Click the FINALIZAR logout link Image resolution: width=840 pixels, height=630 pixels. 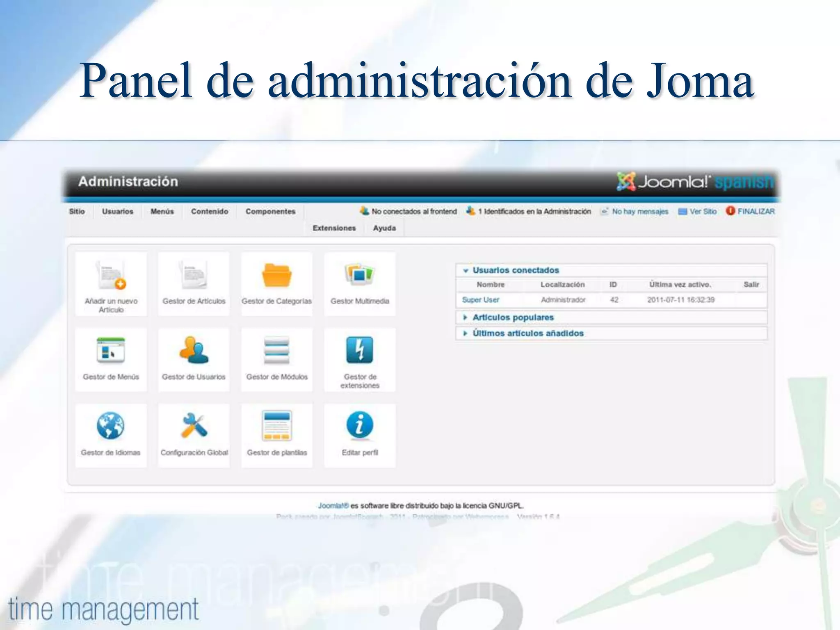point(756,211)
